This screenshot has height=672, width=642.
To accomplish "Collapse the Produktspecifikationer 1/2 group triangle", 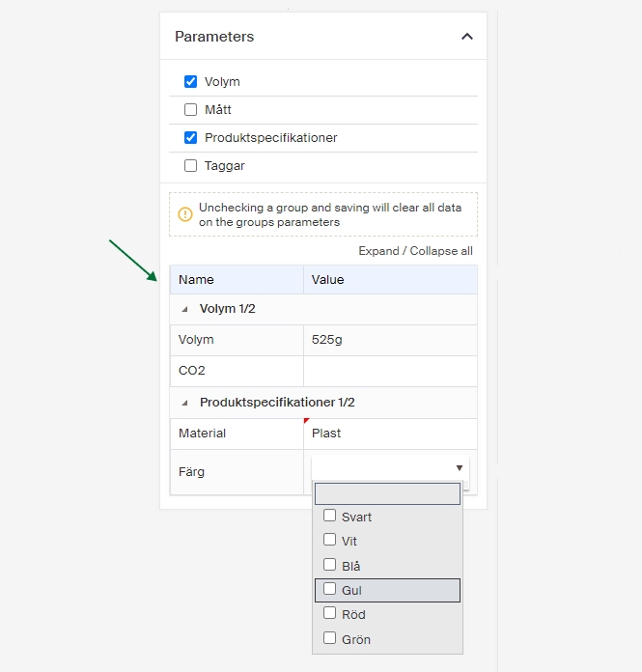I will [184, 403].
